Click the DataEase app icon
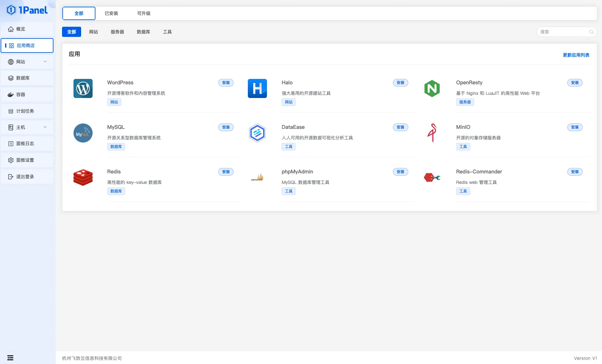This screenshot has height=364, width=602. 257,133
